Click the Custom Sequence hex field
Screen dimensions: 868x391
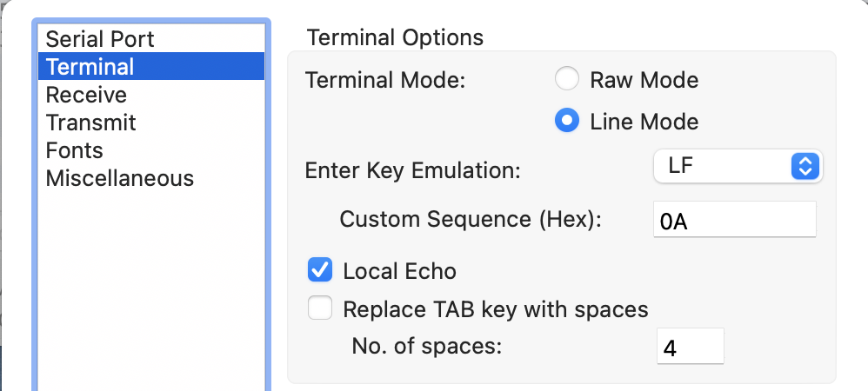tap(734, 220)
